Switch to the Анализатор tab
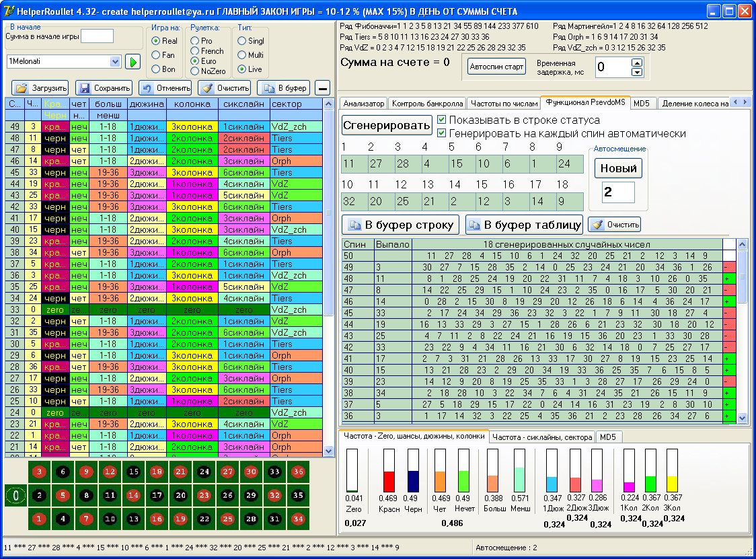The height and width of the screenshot is (559, 756). (x=364, y=104)
